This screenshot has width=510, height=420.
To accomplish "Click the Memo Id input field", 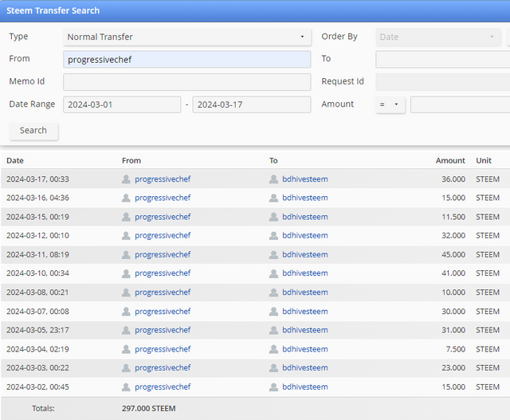I will tap(187, 82).
